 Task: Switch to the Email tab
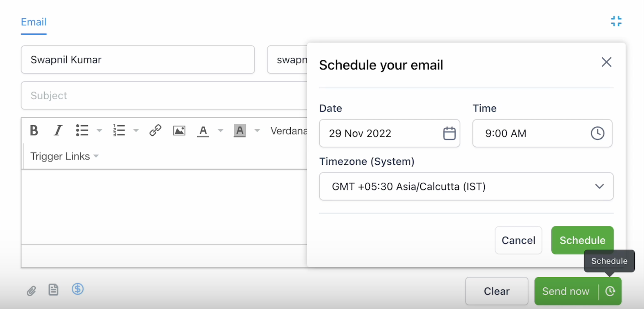(x=34, y=22)
